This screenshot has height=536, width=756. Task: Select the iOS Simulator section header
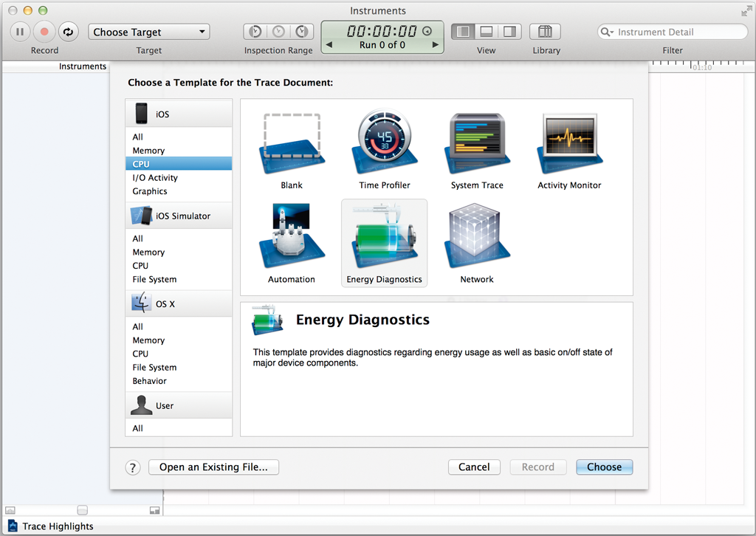coord(179,216)
